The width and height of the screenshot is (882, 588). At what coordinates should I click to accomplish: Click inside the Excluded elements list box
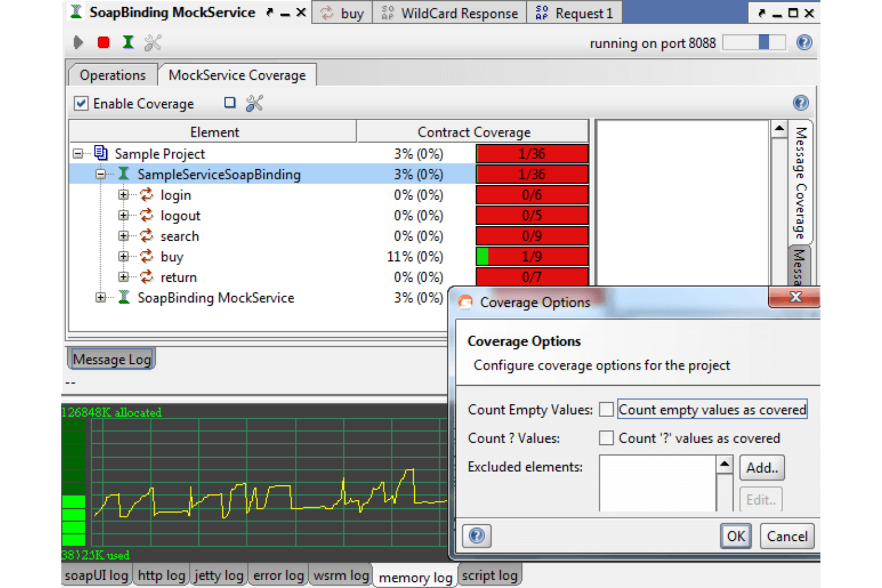click(657, 483)
